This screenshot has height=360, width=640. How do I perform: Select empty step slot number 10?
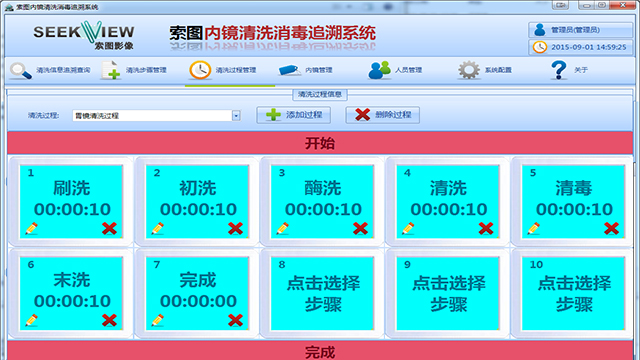tap(573, 293)
